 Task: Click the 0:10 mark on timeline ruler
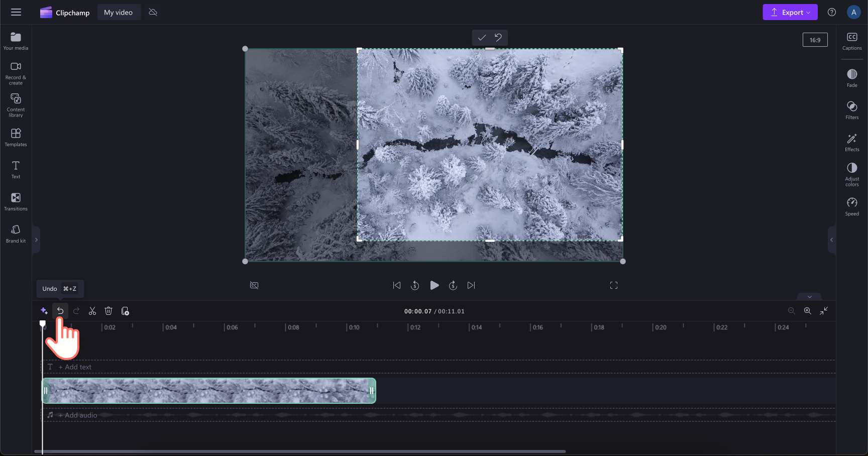(354, 327)
